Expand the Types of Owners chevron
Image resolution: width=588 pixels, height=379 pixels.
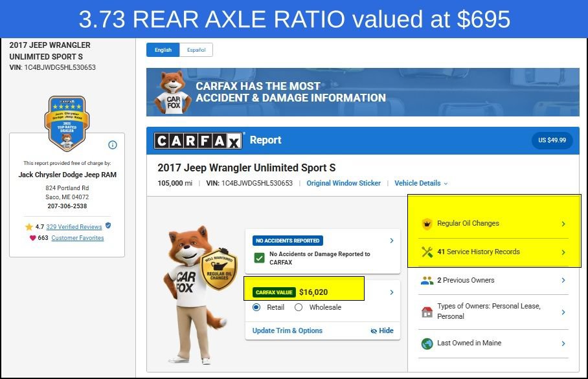[563, 312]
